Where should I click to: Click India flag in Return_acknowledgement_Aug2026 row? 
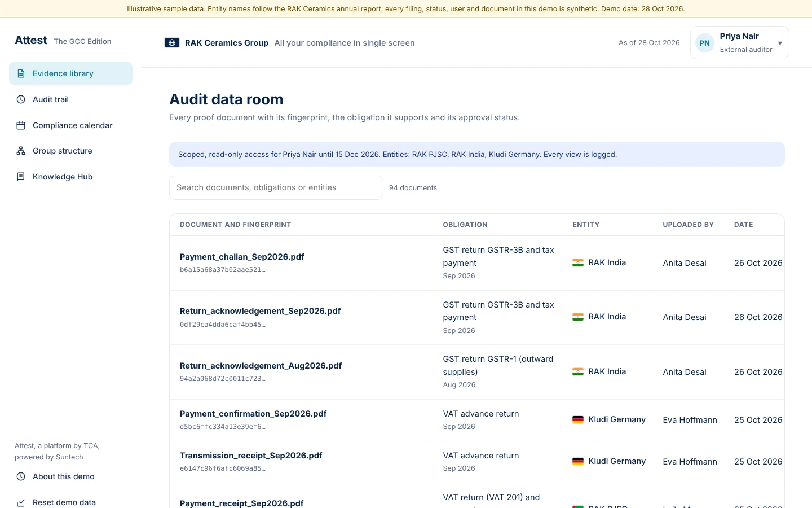[x=578, y=371]
